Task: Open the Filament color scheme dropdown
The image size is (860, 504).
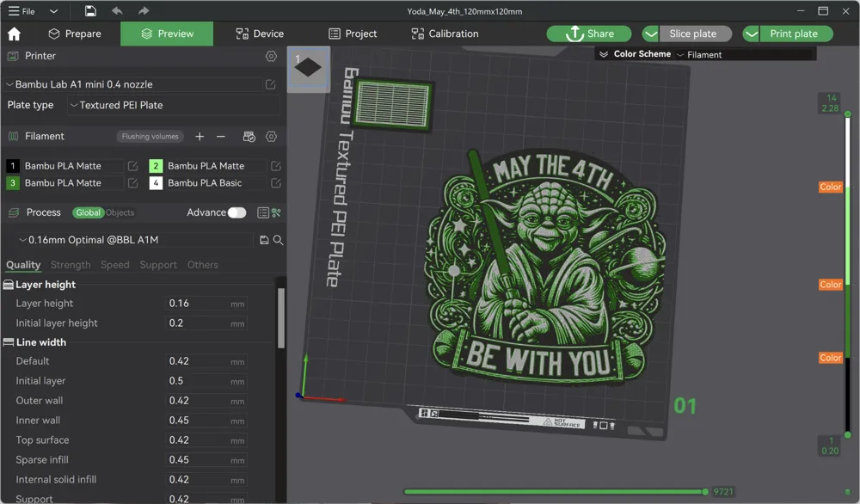Action: [744, 55]
